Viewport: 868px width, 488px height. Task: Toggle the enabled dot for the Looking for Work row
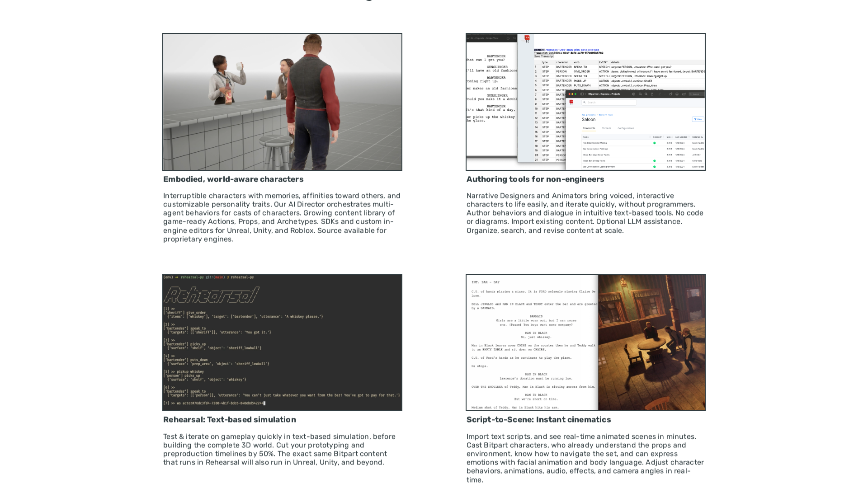(654, 167)
